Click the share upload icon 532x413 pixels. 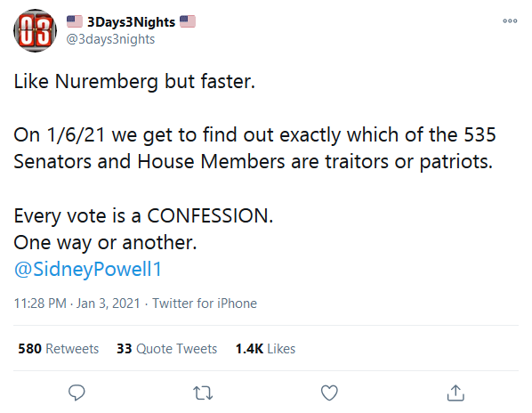click(x=455, y=393)
